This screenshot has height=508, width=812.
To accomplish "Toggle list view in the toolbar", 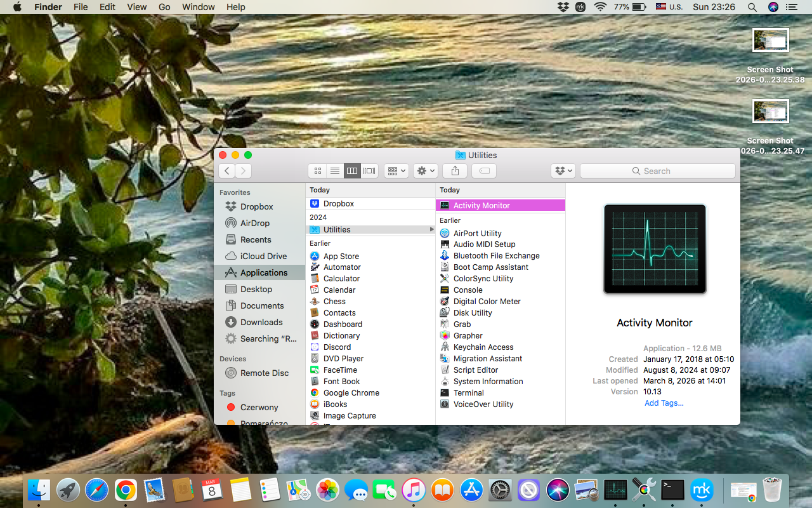I will (x=335, y=170).
